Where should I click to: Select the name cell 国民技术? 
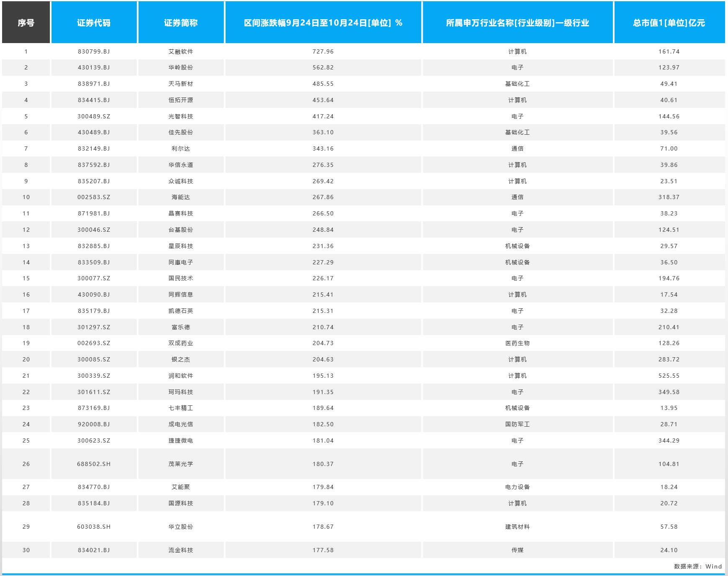pyautogui.click(x=181, y=278)
